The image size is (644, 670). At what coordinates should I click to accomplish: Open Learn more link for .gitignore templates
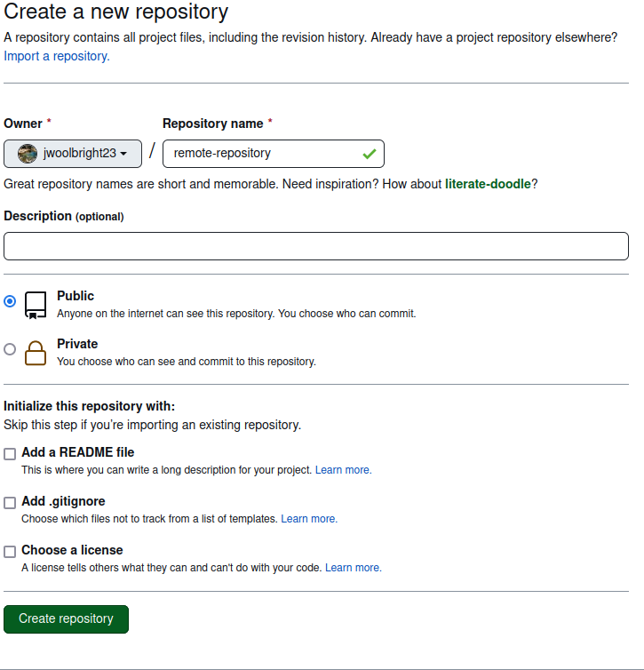(x=309, y=519)
